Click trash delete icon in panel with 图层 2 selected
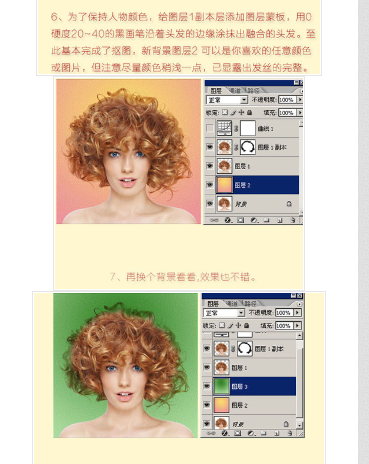This screenshot has width=369, height=464. pos(293,220)
